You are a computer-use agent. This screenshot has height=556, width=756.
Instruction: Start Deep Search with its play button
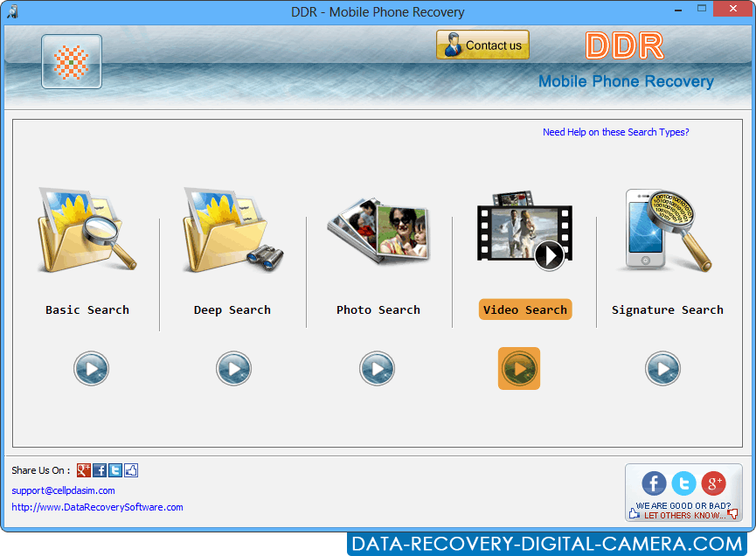[234, 368]
